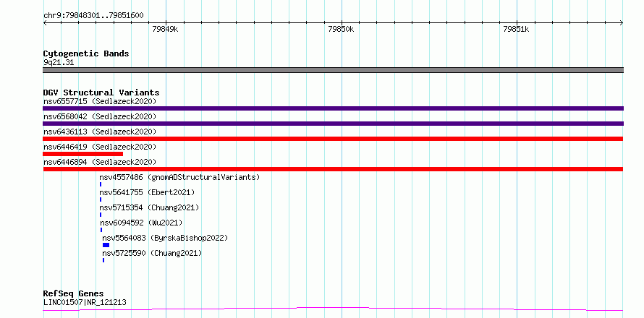Screen dimensions: 644x318
Task: Click the left arrowhead of the ruler
Action: click(x=45, y=23)
